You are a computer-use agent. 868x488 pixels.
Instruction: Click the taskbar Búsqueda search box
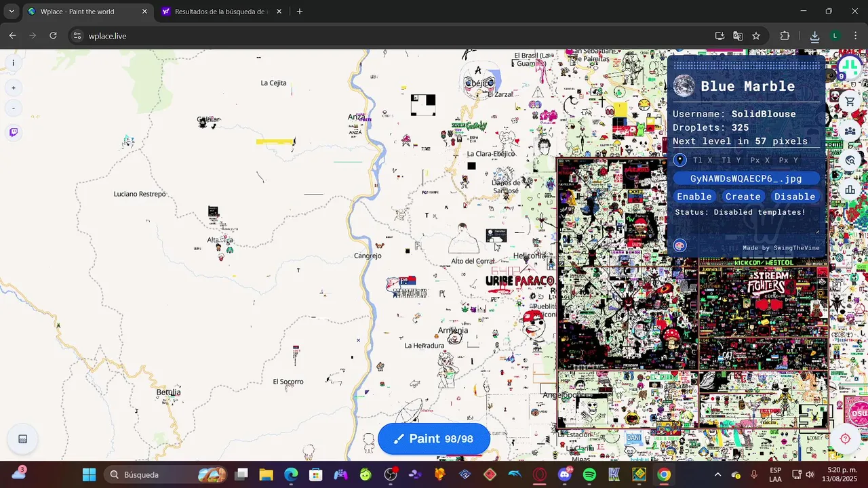coord(166,474)
